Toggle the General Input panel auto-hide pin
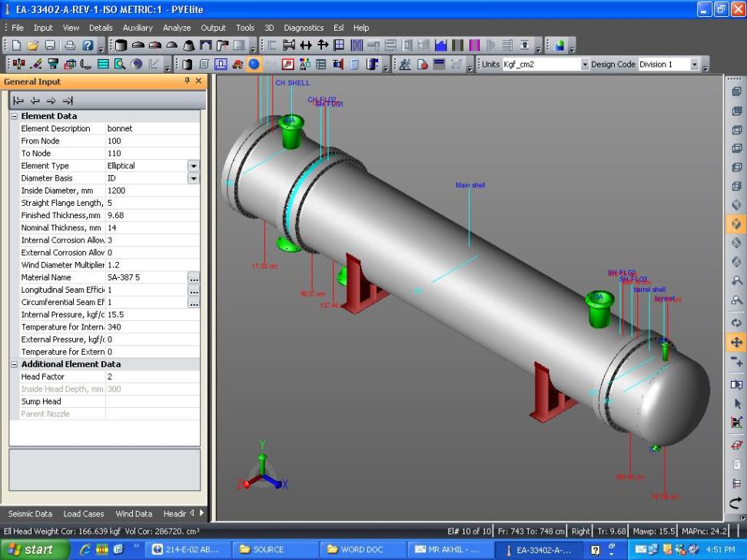 (188, 81)
